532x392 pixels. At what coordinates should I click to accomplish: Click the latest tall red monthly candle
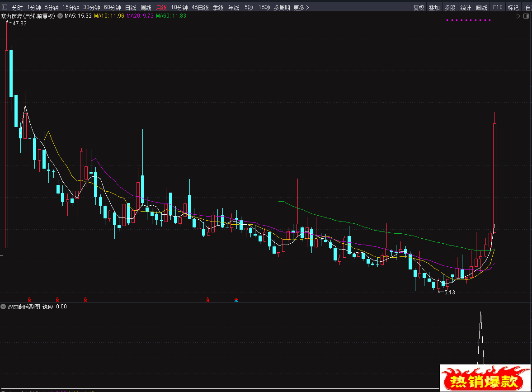494,178
